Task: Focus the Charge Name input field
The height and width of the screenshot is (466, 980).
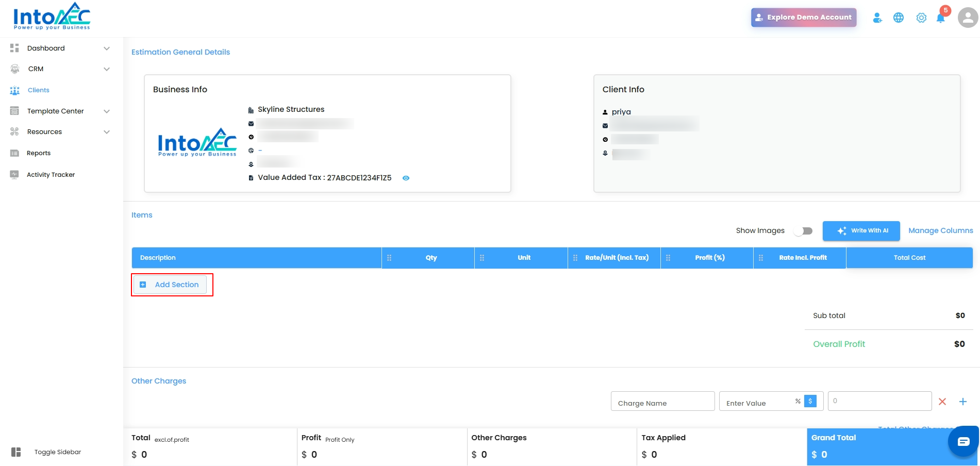Action: (x=663, y=401)
